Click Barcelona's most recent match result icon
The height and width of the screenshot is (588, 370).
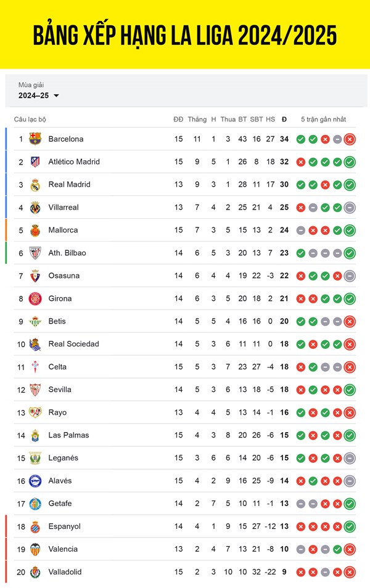coord(350,139)
